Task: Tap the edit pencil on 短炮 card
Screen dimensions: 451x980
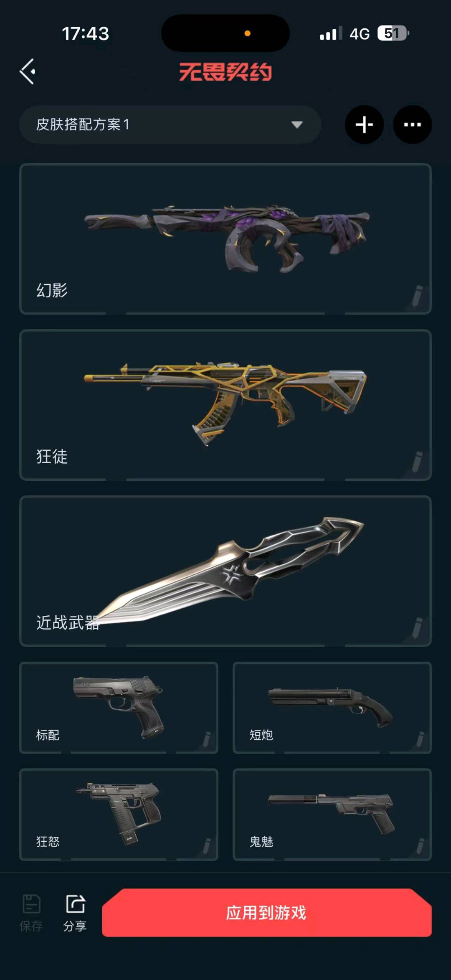Action: 421,739
